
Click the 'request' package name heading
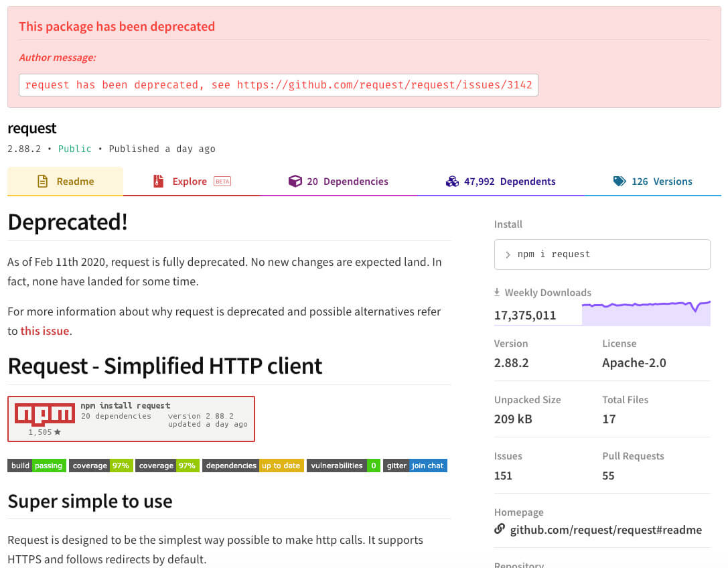[x=32, y=128]
